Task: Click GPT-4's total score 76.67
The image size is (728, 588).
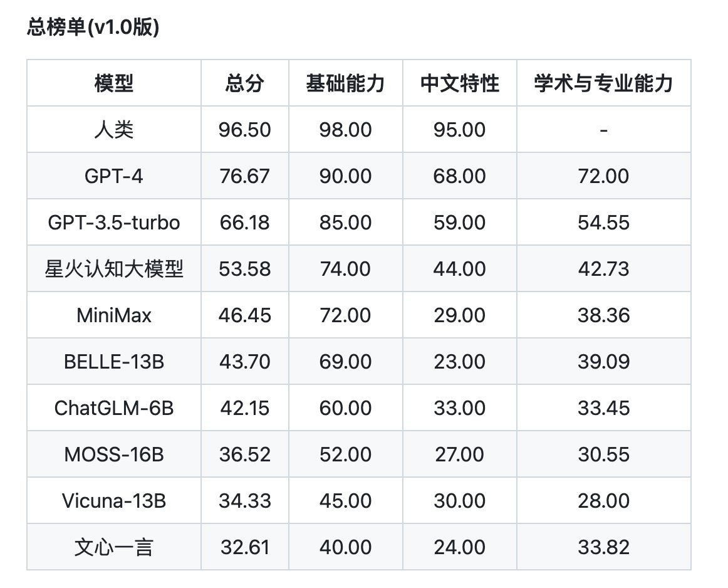Action: (x=245, y=176)
